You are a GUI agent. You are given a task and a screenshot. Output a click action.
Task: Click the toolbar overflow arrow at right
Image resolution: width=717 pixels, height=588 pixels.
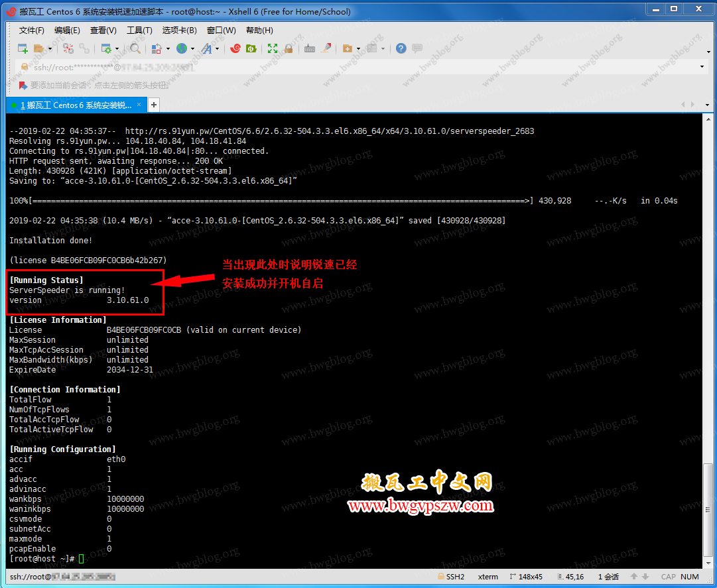coord(708,52)
